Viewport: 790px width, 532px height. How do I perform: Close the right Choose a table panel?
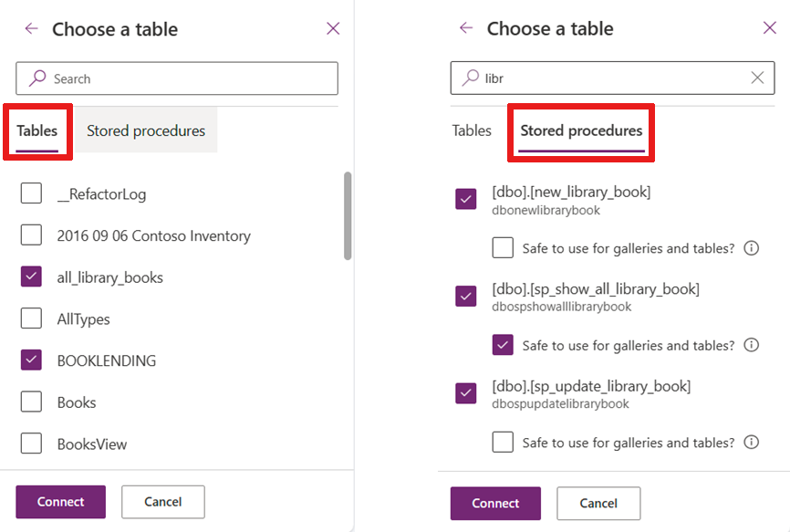[769, 27]
